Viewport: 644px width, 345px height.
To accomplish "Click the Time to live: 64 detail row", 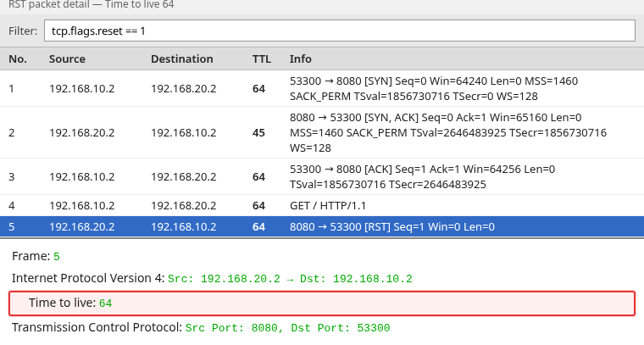I will (x=322, y=303).
